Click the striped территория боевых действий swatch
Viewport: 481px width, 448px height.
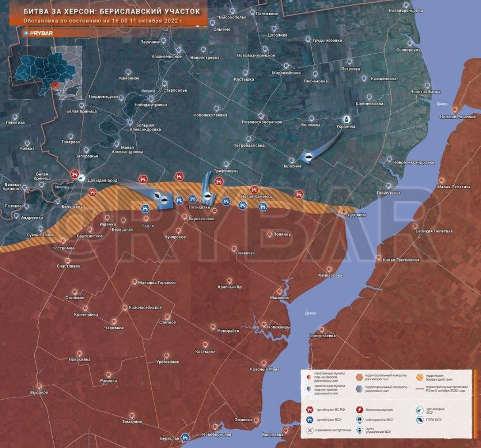(x=420, y=376)
